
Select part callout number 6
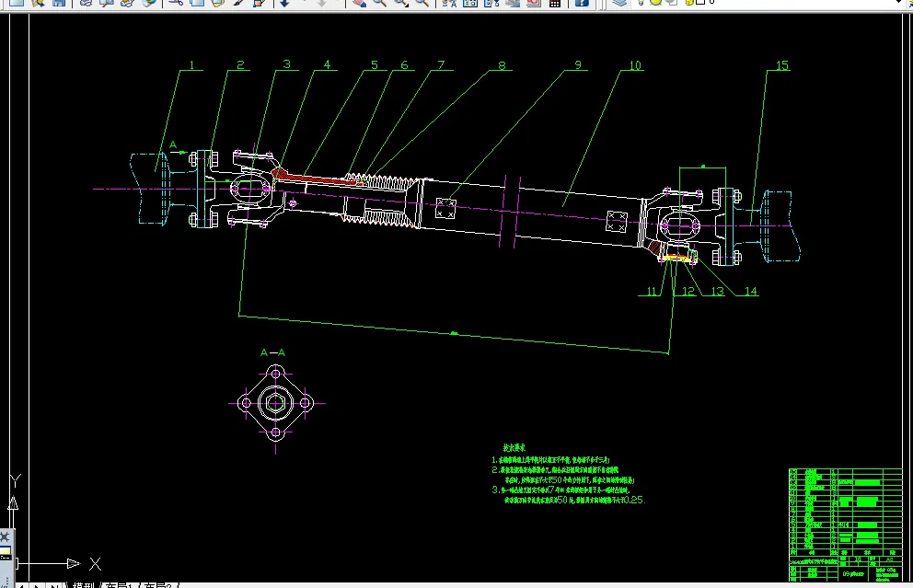pos(404,65)
